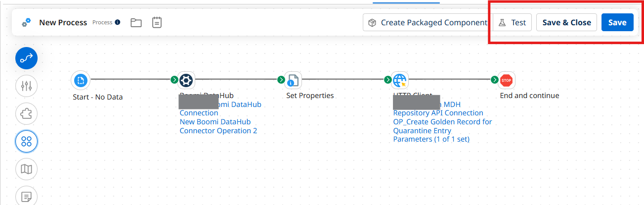The height and width of the screenshot is (205, 644).
Task: Open the sliders settings icon in sidebar
Action: 27,86
